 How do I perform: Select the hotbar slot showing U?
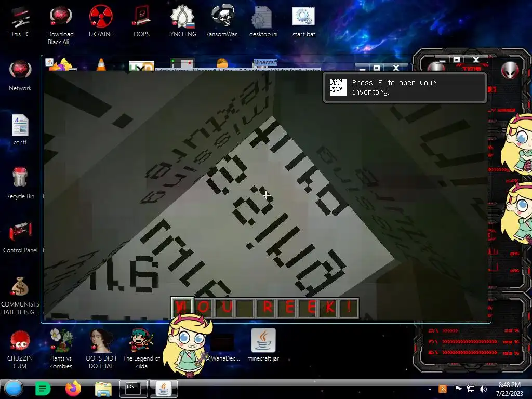(223, 308)
